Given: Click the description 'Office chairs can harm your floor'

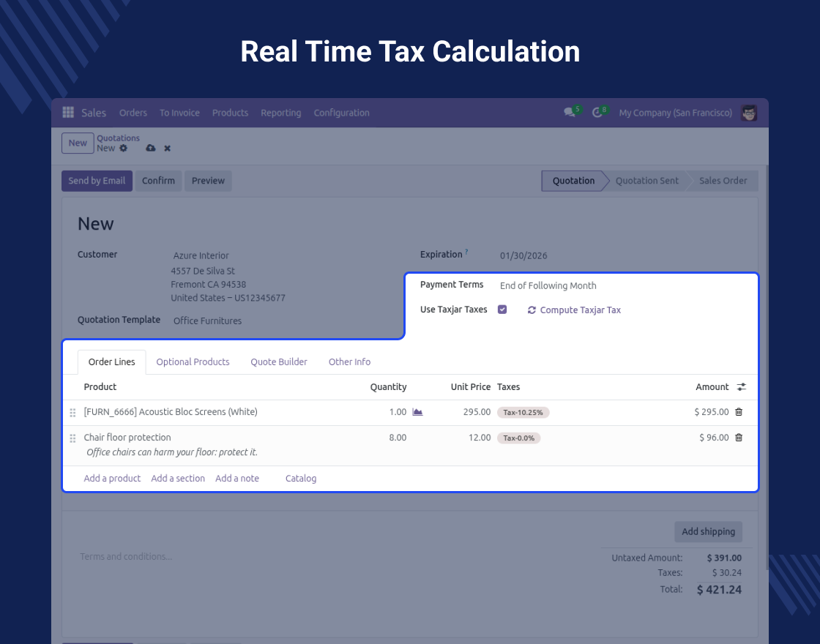Looking at the screenshot, I should [x=172, y=452].
